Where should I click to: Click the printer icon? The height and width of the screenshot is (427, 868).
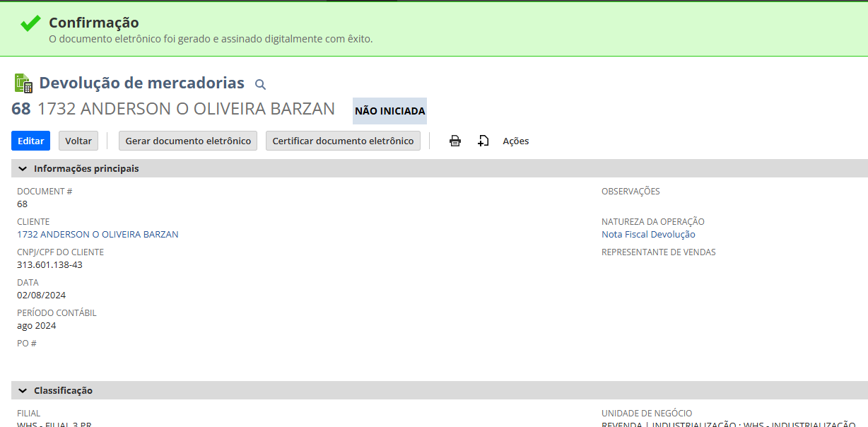(455, 141)
